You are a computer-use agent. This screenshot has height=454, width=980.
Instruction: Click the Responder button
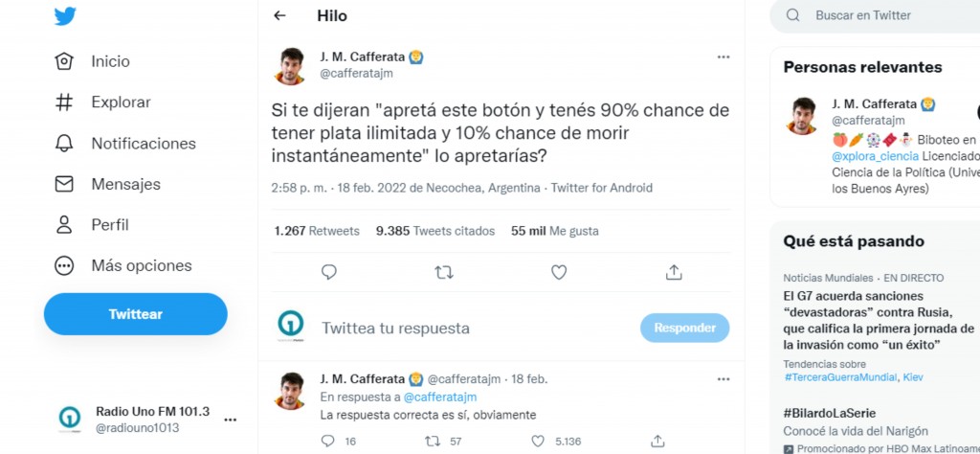(x=685, y=328)
